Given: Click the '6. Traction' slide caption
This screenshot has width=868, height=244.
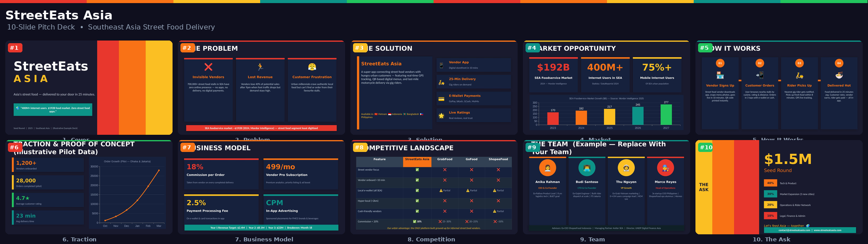Looking at the screenshot, I should (79, 239).
